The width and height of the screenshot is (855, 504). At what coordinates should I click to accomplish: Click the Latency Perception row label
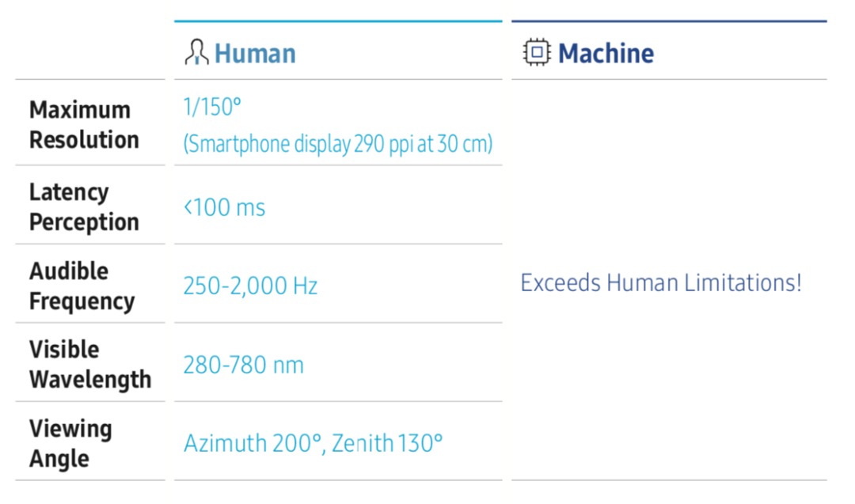click(x=84, y=207)
